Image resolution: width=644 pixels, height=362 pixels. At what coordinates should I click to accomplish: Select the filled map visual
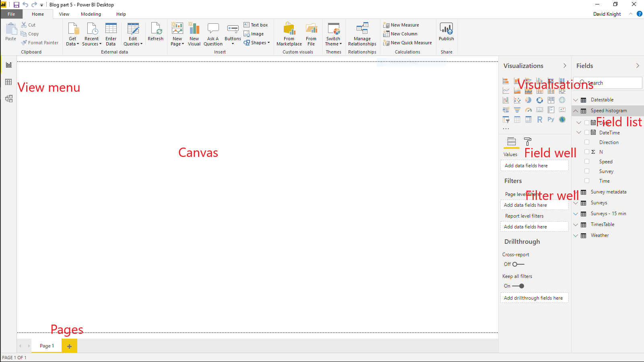[506, 110]
